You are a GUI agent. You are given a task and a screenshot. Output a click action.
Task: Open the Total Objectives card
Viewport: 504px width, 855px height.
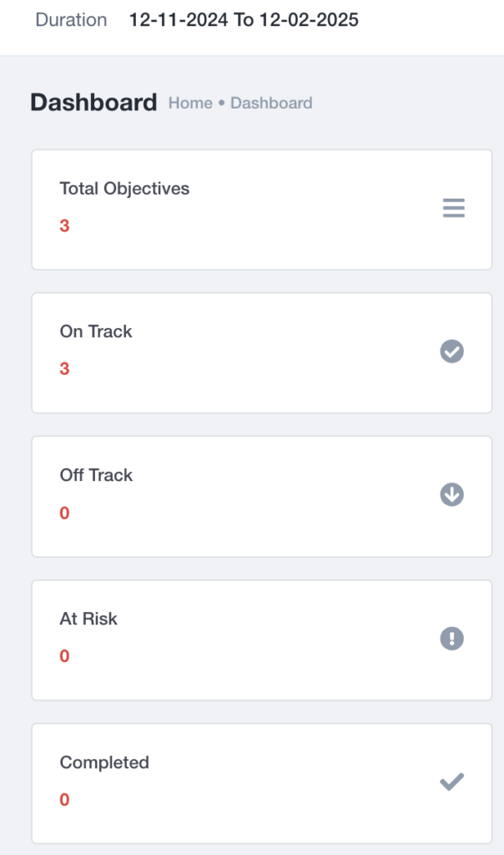[x=261, y=210]
